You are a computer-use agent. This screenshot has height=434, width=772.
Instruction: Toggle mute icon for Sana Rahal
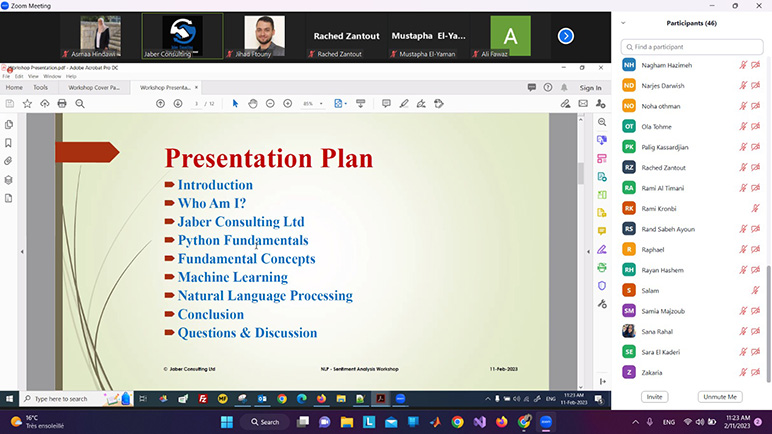pos(742,331)
